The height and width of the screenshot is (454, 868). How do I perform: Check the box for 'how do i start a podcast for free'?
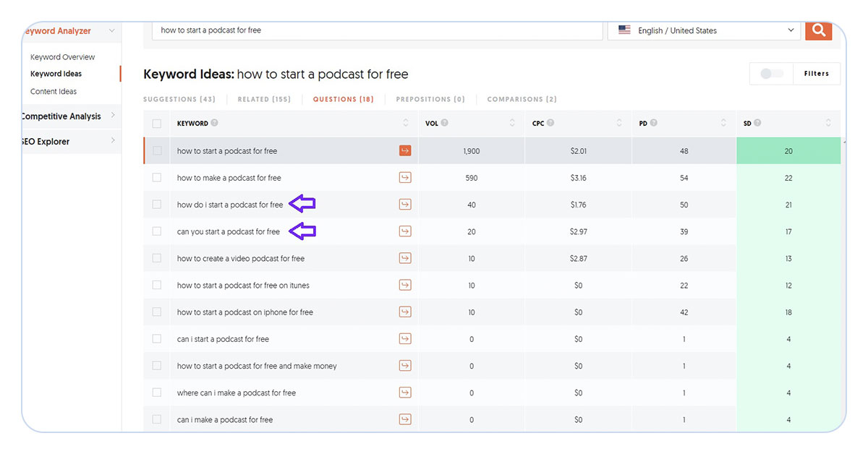click(x=157, y=205)
